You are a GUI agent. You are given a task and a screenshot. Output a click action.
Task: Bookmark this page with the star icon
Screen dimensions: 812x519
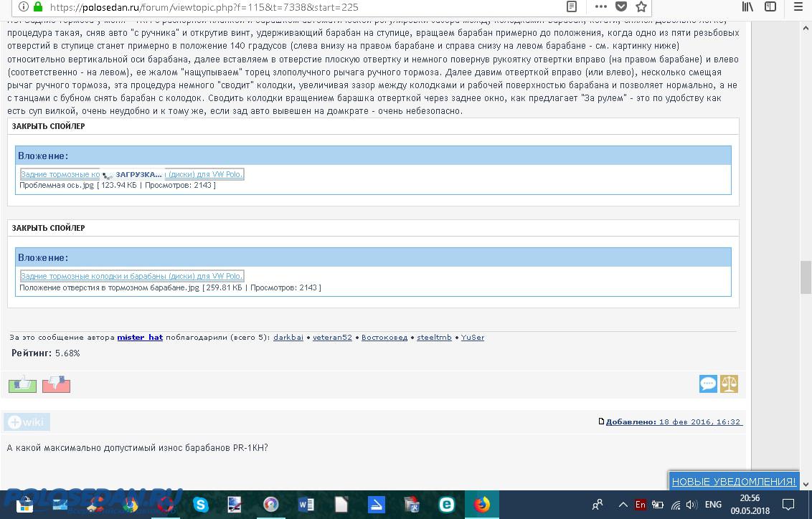[641, 7]
